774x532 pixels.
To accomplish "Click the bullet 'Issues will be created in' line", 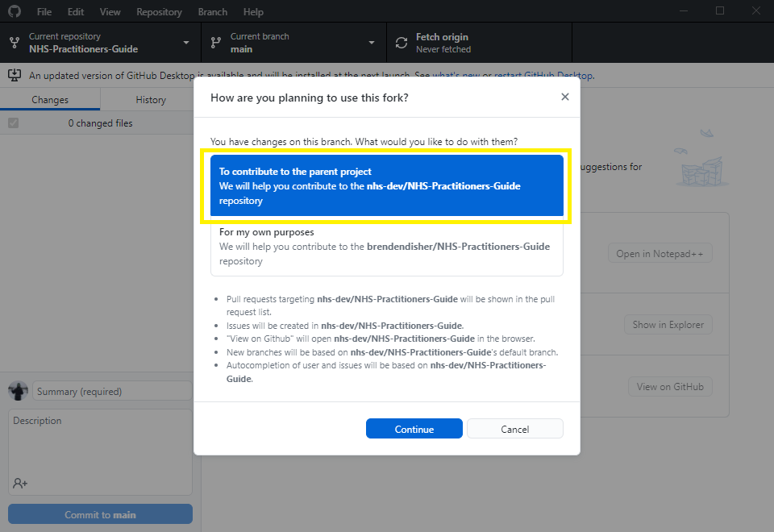I will (x=344, y=325).
